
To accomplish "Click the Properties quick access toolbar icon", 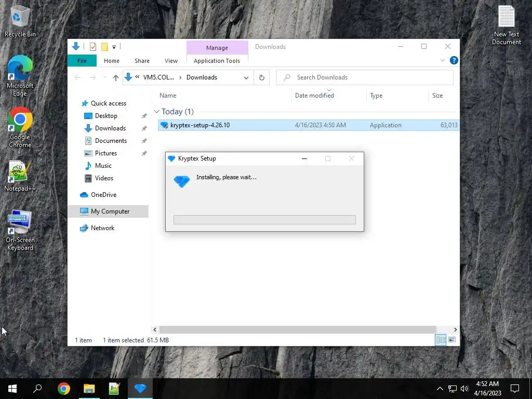I will tap(92, 47).
